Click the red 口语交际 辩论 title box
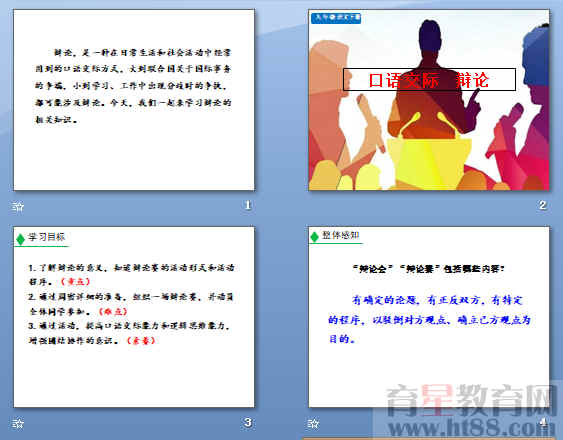This screenshot has height=440, width=563. click(x=429, y=79)
